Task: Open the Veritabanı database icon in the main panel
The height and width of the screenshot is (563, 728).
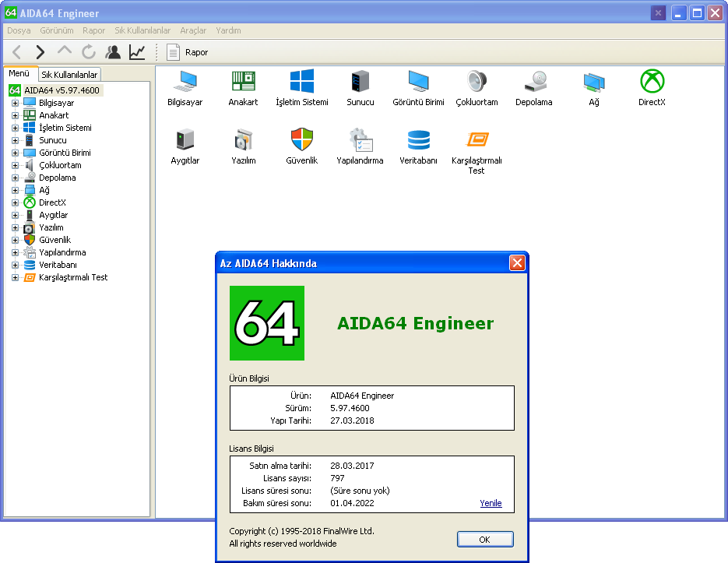Action: [x=418, y=140]
